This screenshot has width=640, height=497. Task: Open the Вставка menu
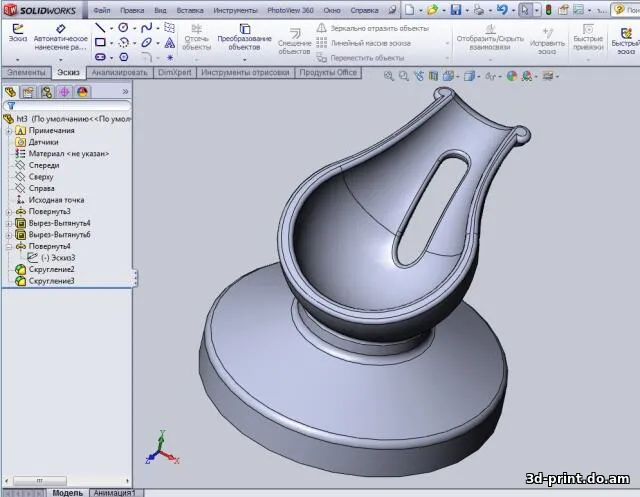tap(190, 10)
